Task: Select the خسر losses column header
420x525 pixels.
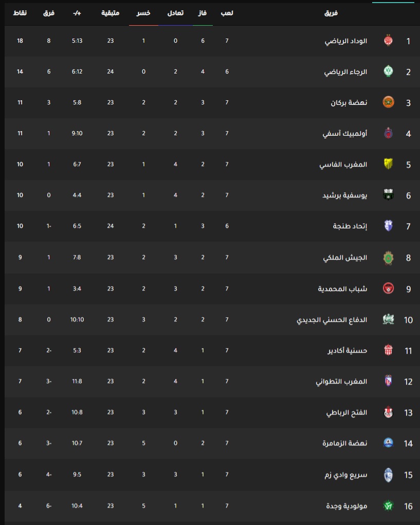Action: [143, 13]
